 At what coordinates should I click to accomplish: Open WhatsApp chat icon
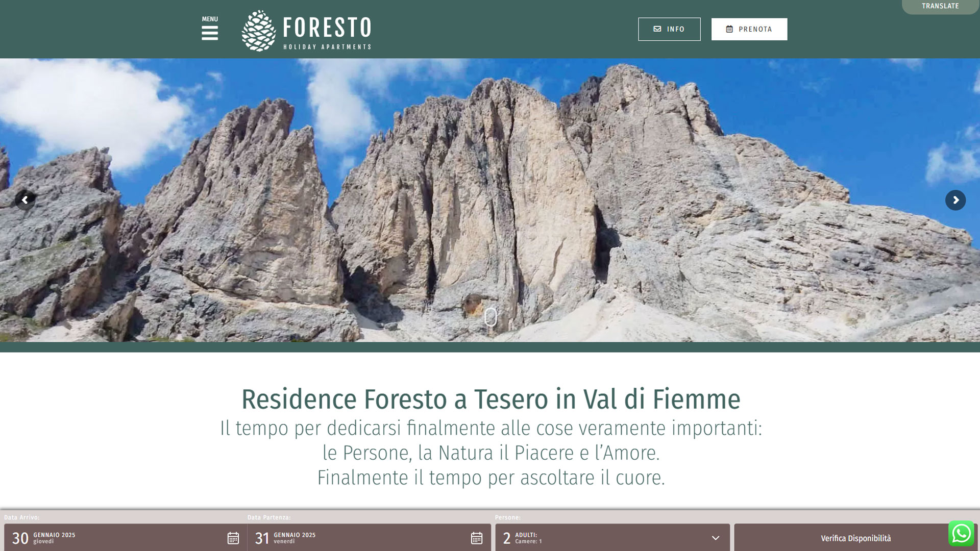(x=961, y=534)
